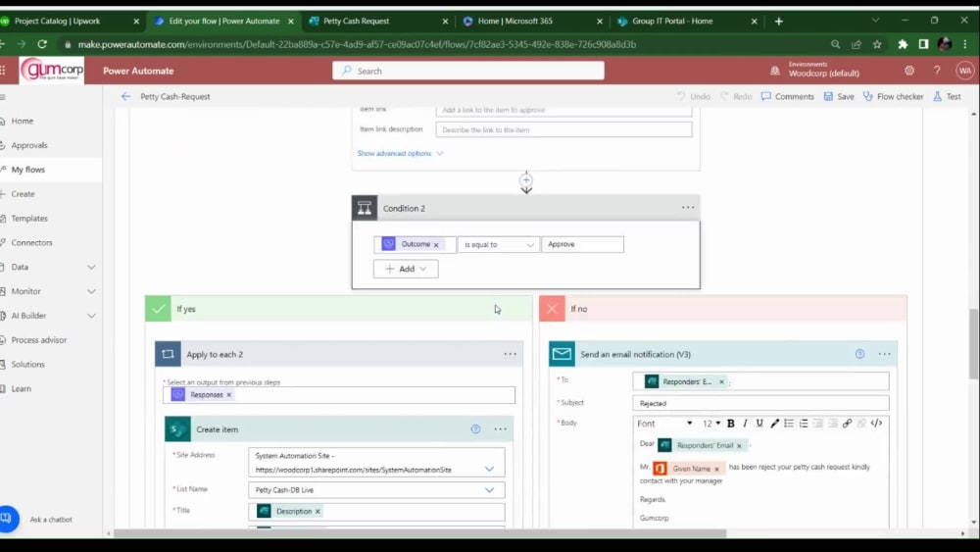Show help for Create item action
The width and height of the screenshot is (980, 552).
coord(475,428)
